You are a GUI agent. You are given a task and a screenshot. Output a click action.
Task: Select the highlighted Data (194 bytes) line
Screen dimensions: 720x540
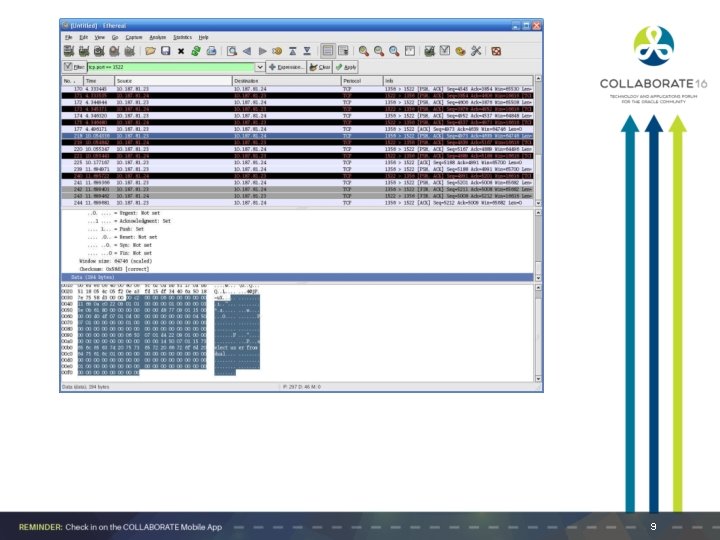pos(297,277)
